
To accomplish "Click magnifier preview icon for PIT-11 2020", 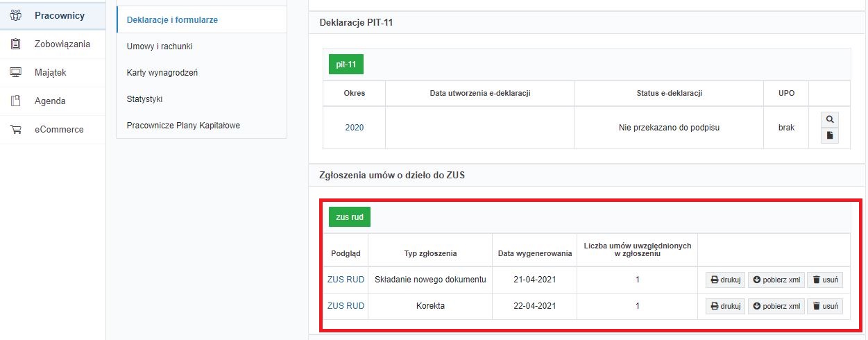I will pyautogui.click(x=830, y=119).
